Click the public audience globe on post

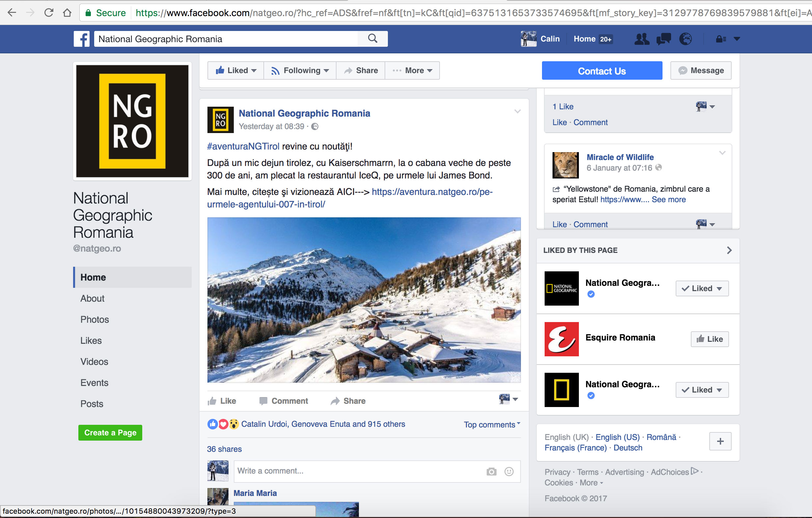(314, 126)
